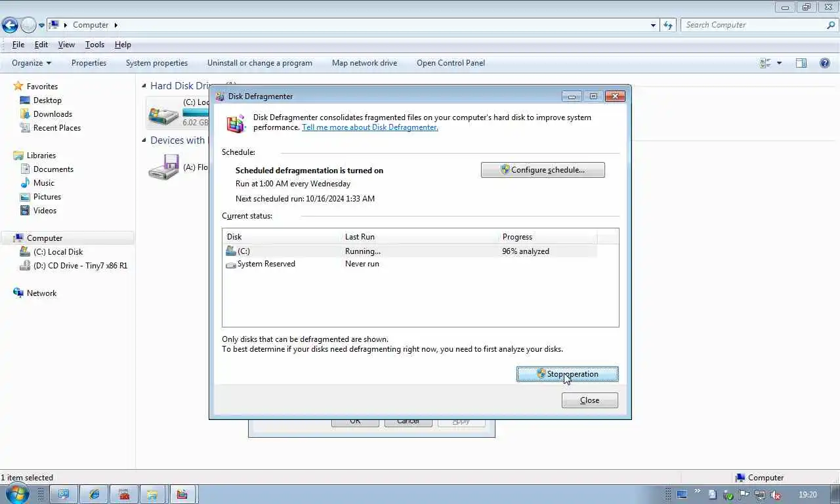Click the Internet Explorer taskbar icon
Image resolution: width=840 pixels, height=504 pixels.
pyautogui.click(x=94, y=494)
